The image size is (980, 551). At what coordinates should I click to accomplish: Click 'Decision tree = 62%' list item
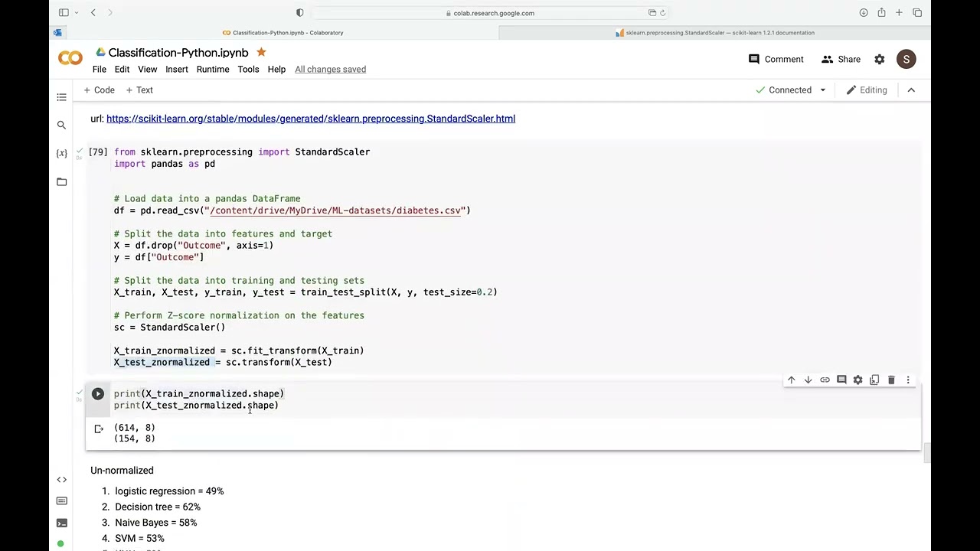[158, 507]
